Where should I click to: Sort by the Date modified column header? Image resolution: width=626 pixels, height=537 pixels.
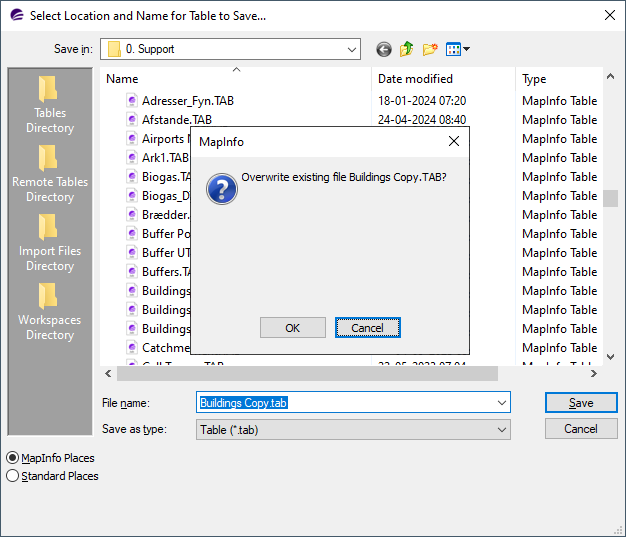[444, 79]
